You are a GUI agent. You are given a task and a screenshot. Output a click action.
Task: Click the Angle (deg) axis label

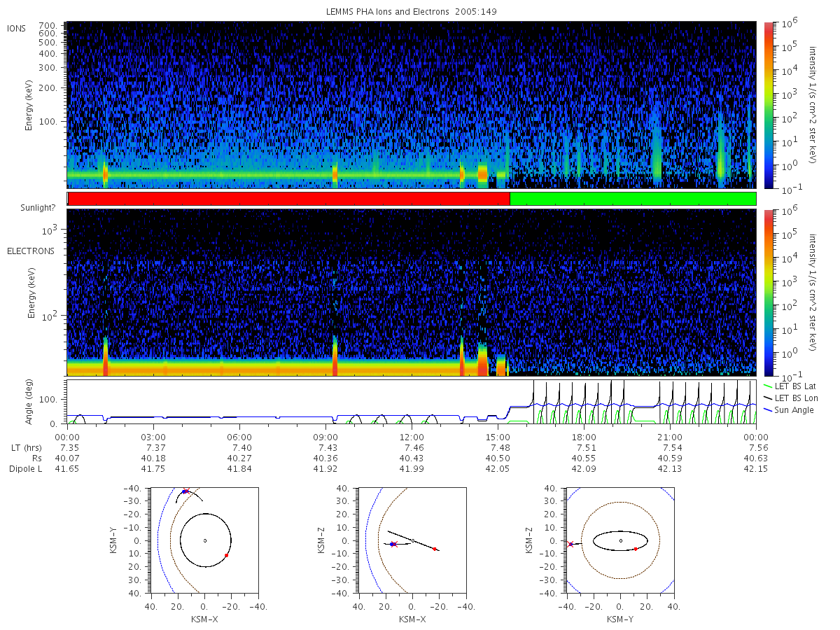tap(32, 402)
